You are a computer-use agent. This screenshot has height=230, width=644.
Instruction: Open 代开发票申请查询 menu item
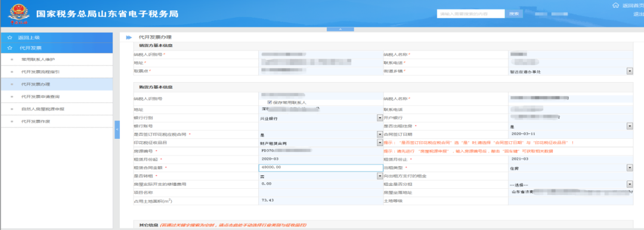(x=56, y=97)
